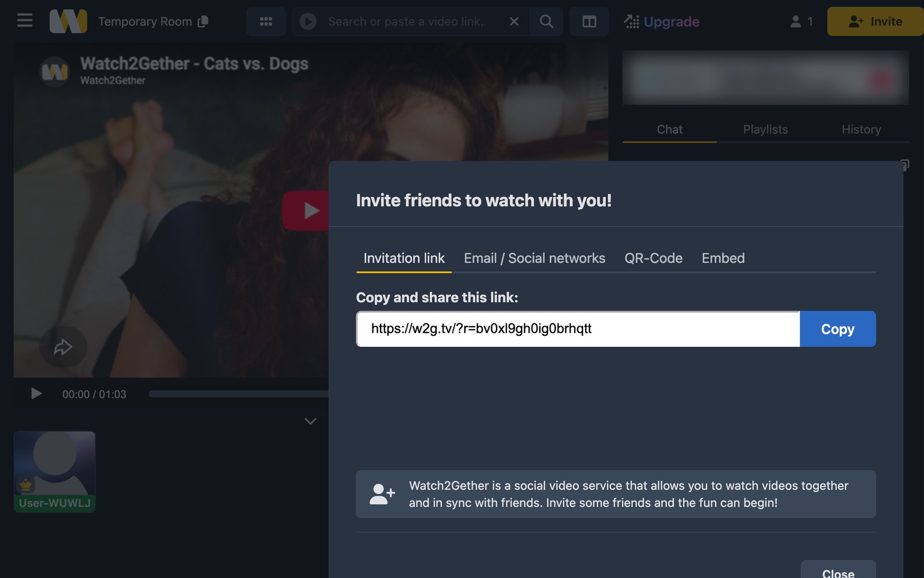The width and height of the screenshot is (924, 578).
Task: Click the yellow Invite button
Action: point(875,21)
